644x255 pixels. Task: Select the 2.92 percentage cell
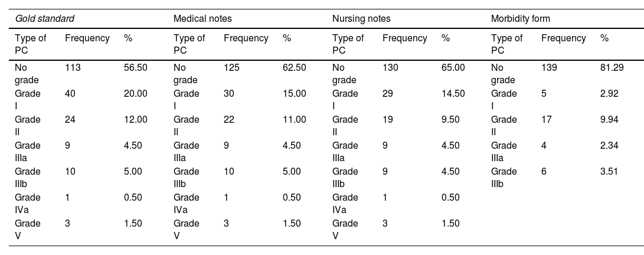609,94
